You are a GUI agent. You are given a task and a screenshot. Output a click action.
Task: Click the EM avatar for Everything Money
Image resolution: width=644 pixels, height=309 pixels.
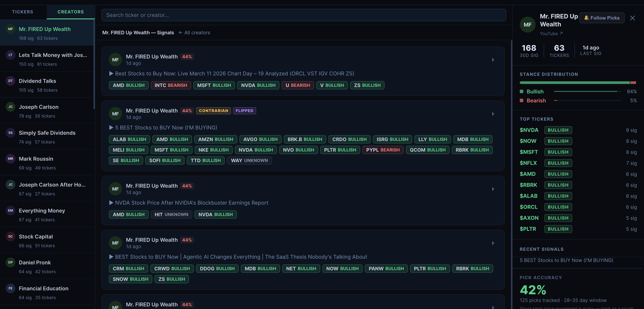click(x=11, y=210)
